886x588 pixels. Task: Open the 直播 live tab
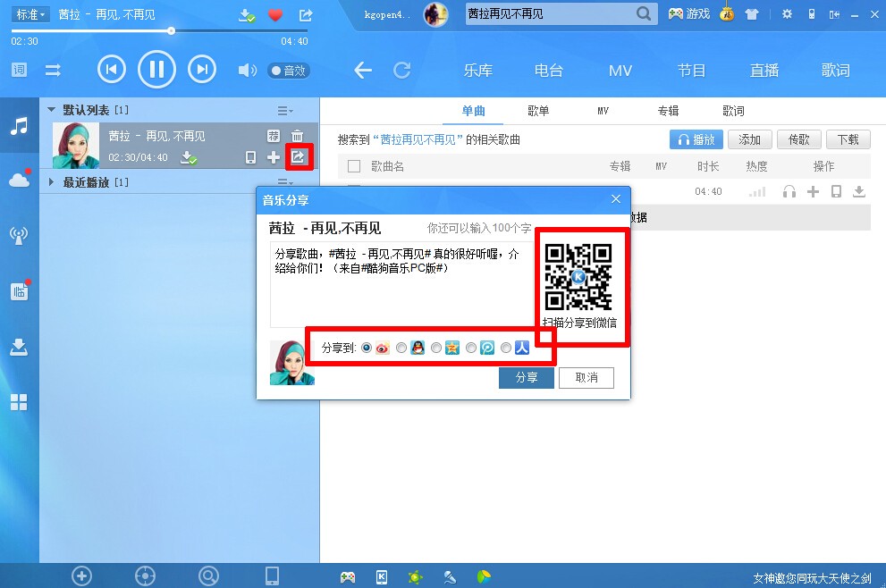click(764, 71)
